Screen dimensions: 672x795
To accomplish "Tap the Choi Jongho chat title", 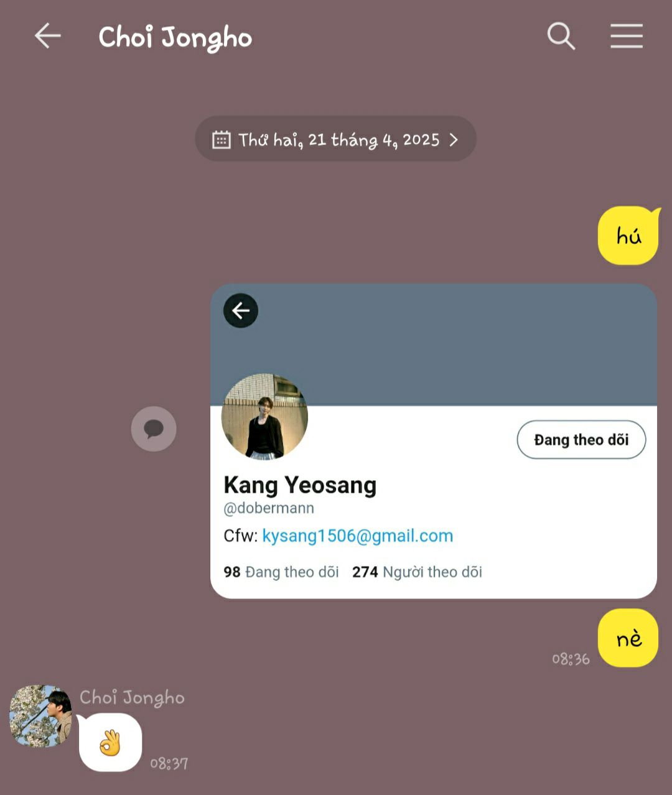I will pos(175,37).
